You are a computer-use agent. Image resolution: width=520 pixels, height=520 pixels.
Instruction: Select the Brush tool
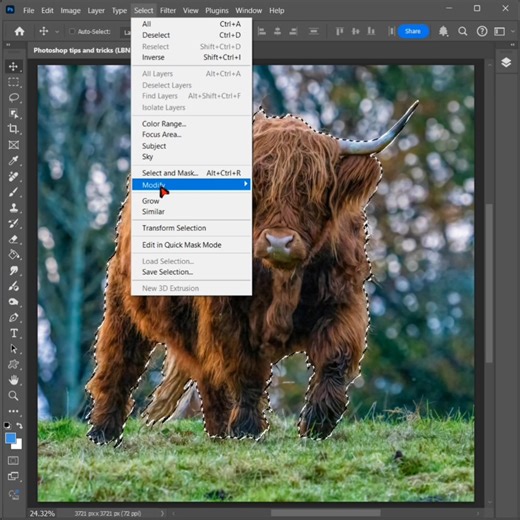13,192
